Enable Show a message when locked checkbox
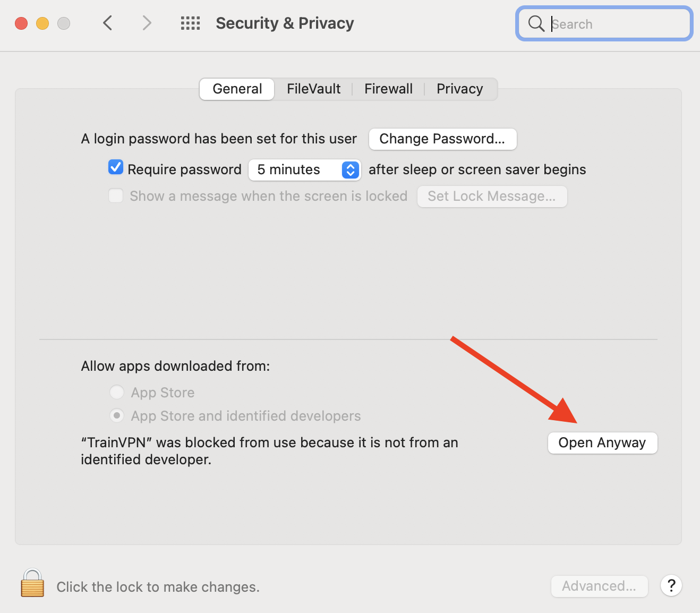This screenshot has height=613, width=700. (x=116, y=195)
